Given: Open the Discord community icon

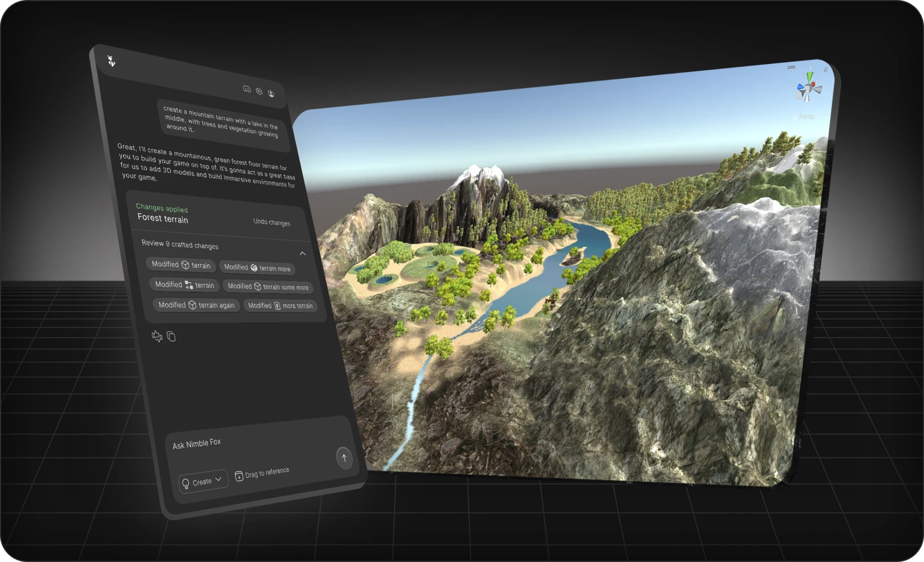Looking at the screenshot, I should [x=247, y=89].
